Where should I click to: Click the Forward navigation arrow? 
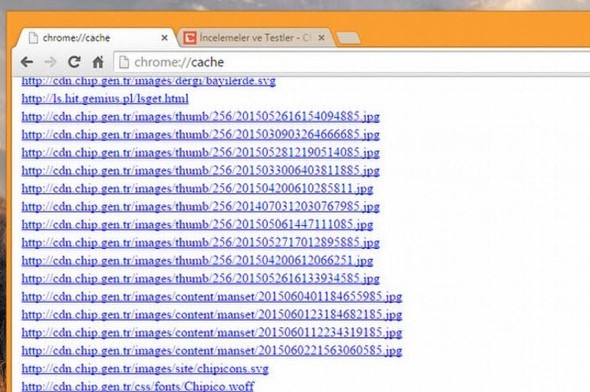[x=50, y=62]
